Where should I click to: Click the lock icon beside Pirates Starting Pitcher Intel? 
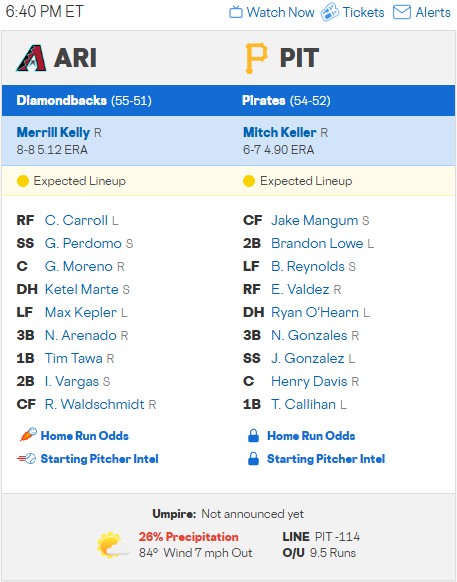pos(253,459)
